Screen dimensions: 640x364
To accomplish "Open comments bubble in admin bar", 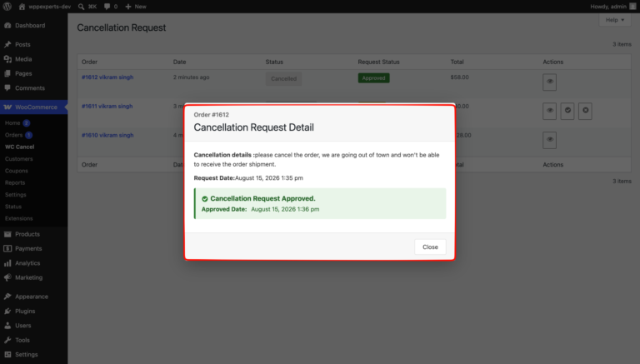I will pyautogui.click(x=107, y=7).
